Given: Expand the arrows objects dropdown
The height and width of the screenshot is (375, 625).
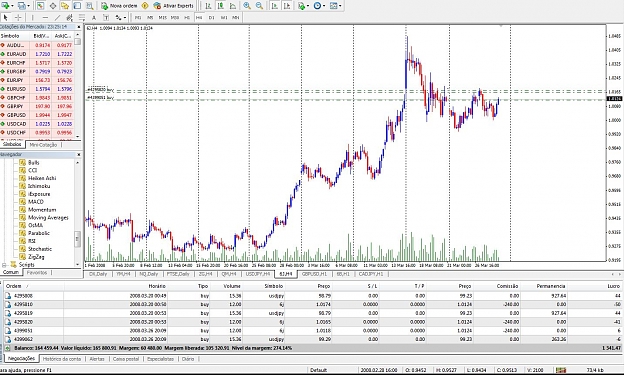Looking at the screenshot, I should tap(125, 18).
